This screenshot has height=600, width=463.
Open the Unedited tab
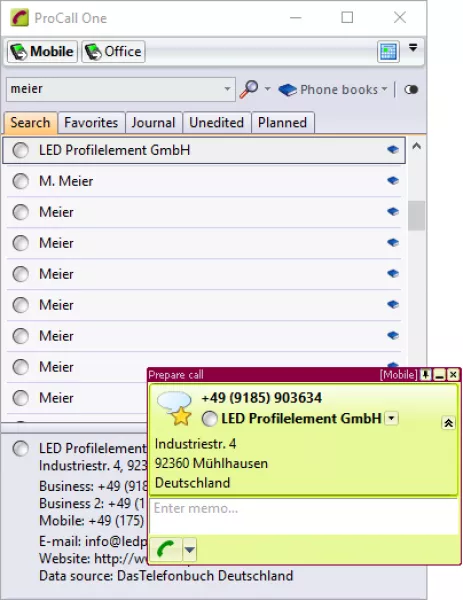(x=217, y=123)
